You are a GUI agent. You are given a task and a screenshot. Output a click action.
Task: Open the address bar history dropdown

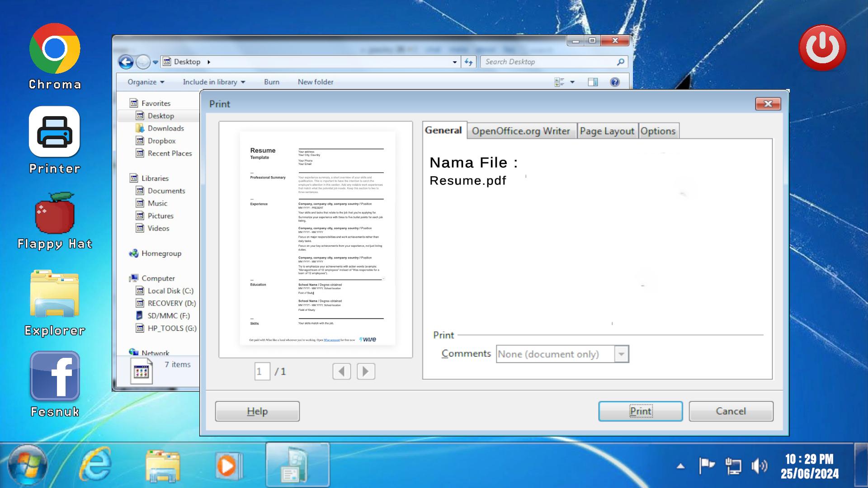click(x=455, y=62)
